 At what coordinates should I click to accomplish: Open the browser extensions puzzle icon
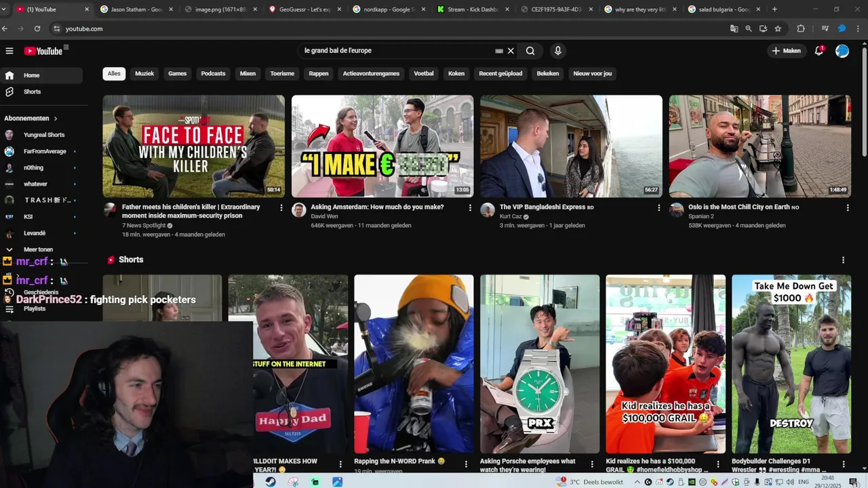pos(801,28)
